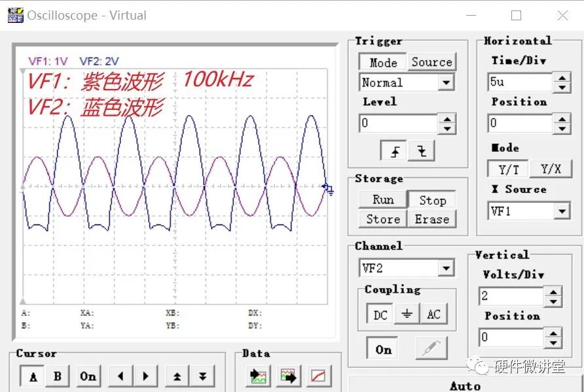The height and width of the screenshot is (392, 584).
Task: Click the ground coupling icon
Action: [x=407, y=314]
